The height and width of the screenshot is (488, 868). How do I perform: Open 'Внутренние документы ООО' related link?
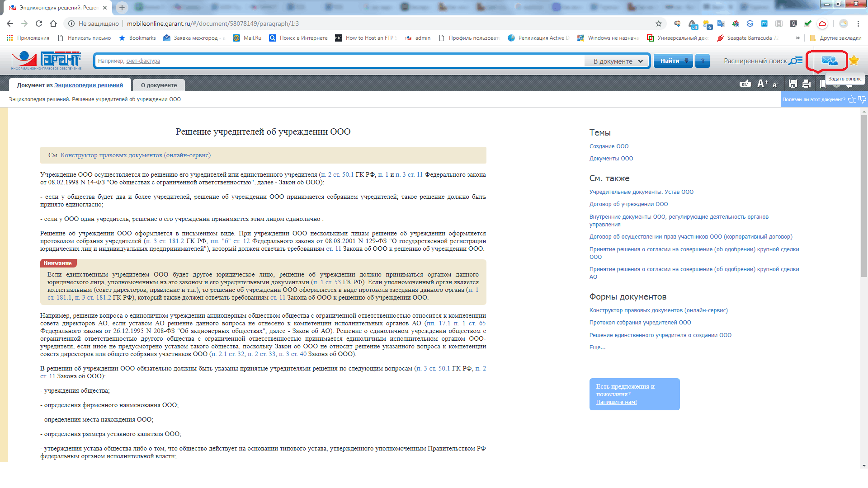[x=679, y=221]
